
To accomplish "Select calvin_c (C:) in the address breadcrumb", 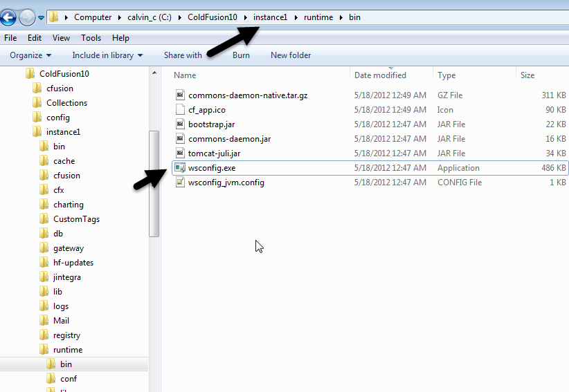I will [150, 17].
